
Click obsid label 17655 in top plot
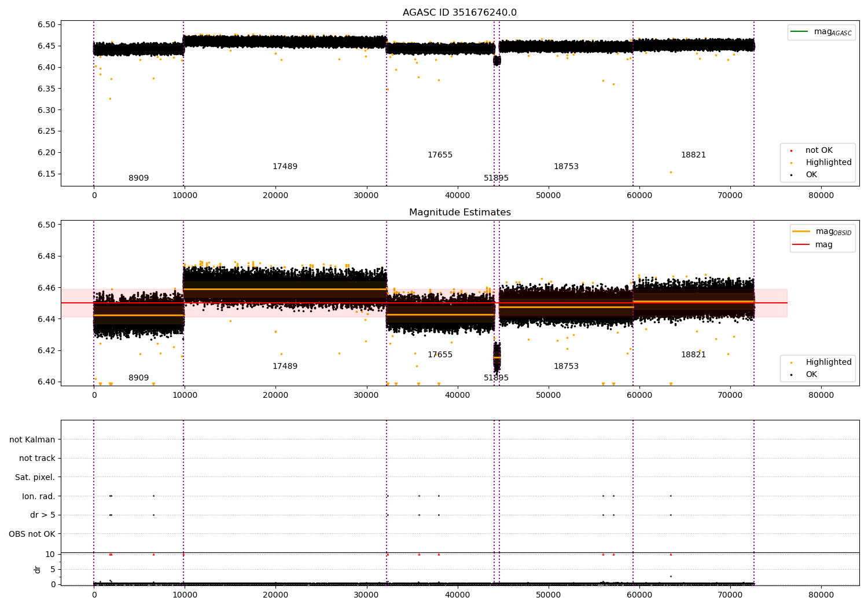point(440,155)
